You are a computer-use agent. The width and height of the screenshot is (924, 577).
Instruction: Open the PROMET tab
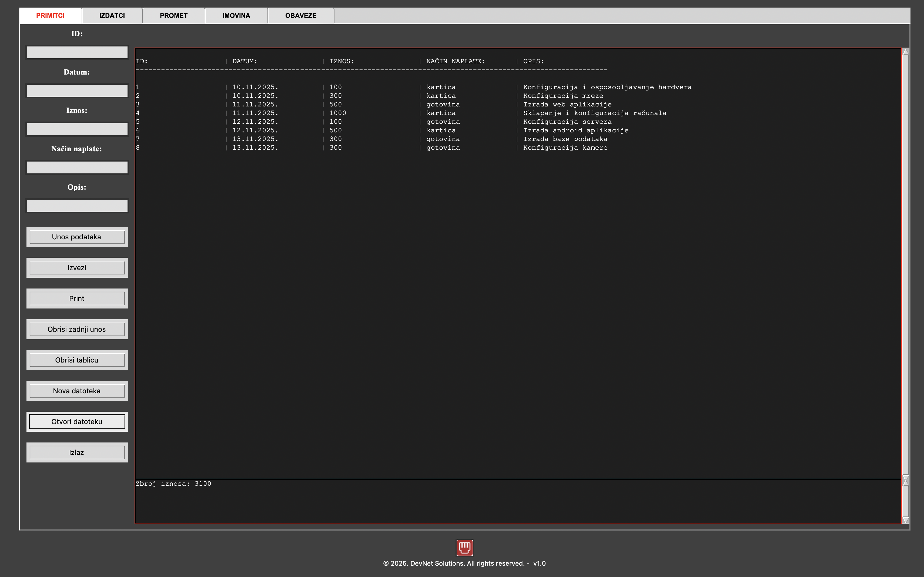pyautogui.click(x=174, y=16)
